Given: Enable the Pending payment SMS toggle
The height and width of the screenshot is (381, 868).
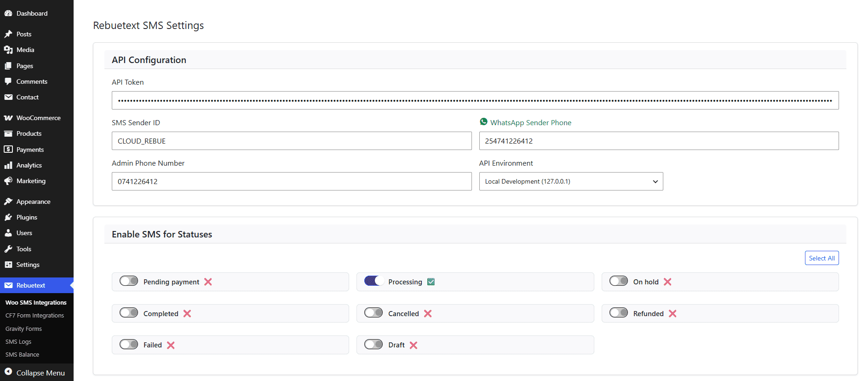Looking at the screenshot, I should [x=129, y=281].
